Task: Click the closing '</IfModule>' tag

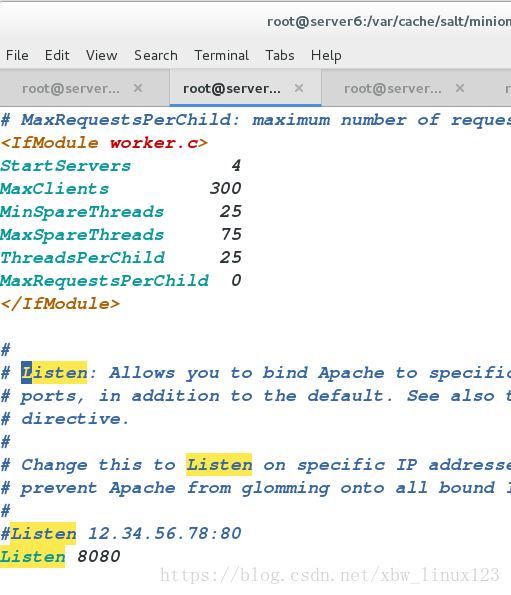Action: point(60,304)
